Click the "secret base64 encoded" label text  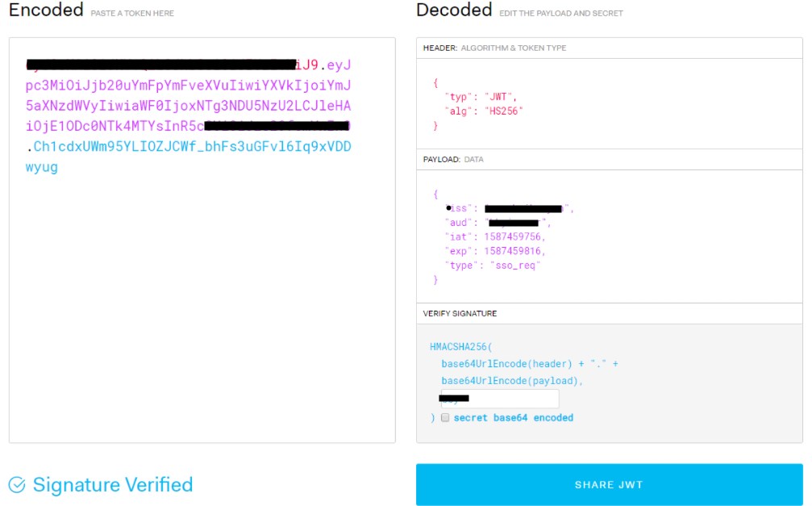(x=513, y=418)
